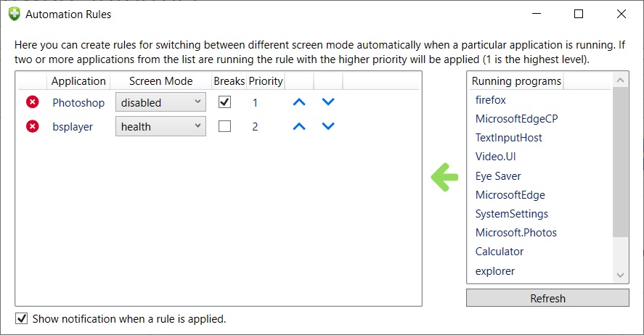Open bsplayer screen mode dropdown set to health

pyautogui.click(x=160, y=126)
